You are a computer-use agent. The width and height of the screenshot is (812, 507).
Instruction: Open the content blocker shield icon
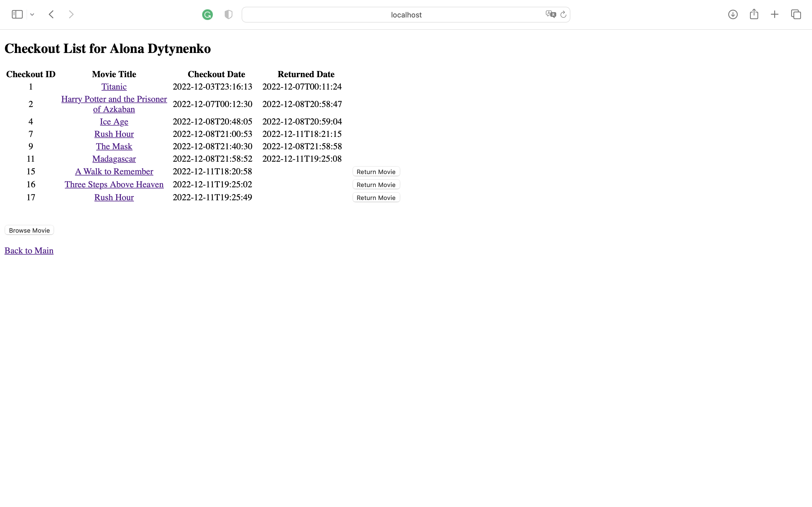(x=228, y=14)
